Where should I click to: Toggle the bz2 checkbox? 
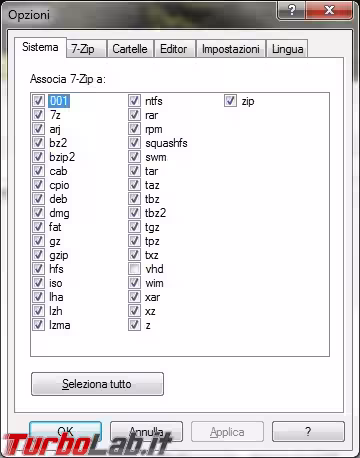click(x=38, y=143)
